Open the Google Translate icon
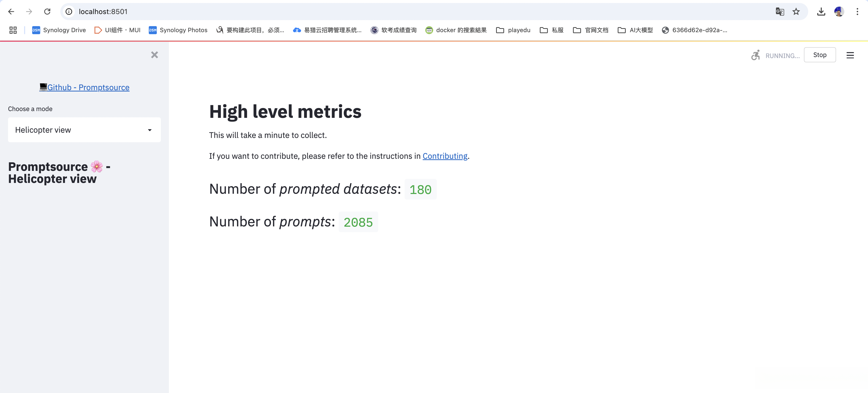This screenshot has height=393, width=868. [780, 12]
